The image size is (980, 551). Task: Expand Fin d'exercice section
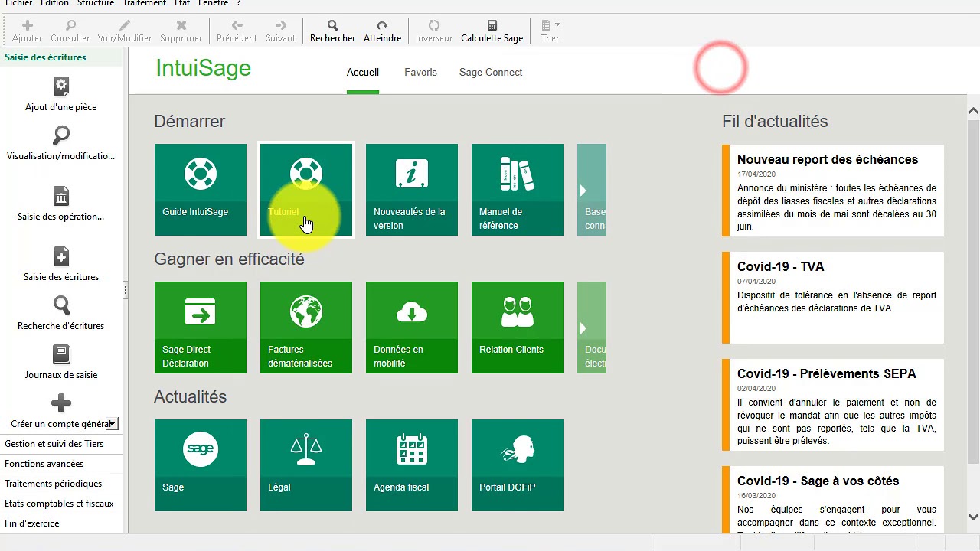[x=61, y=523]
